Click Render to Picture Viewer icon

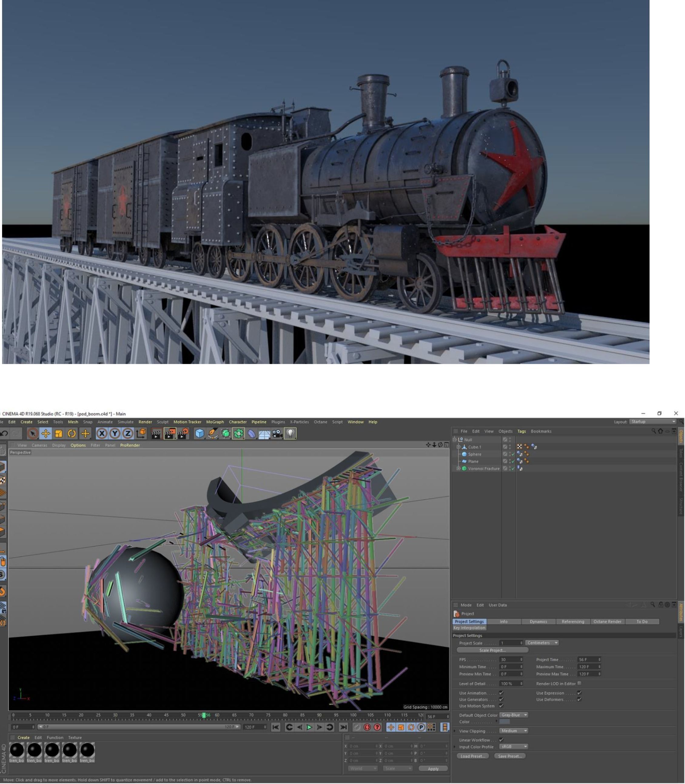tap(170, 433)
